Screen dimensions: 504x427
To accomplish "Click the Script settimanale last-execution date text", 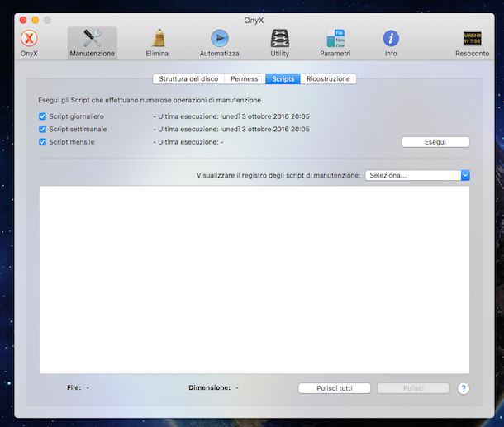I will pyautogui.click(x=231, y=129).
